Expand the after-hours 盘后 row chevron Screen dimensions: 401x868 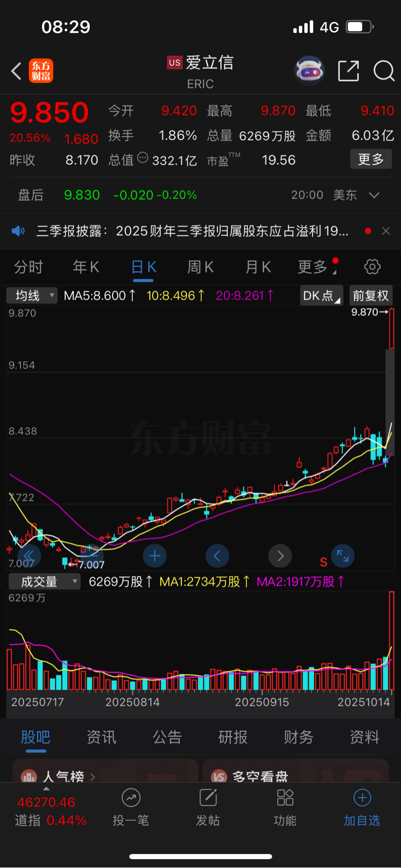[374, 195]
